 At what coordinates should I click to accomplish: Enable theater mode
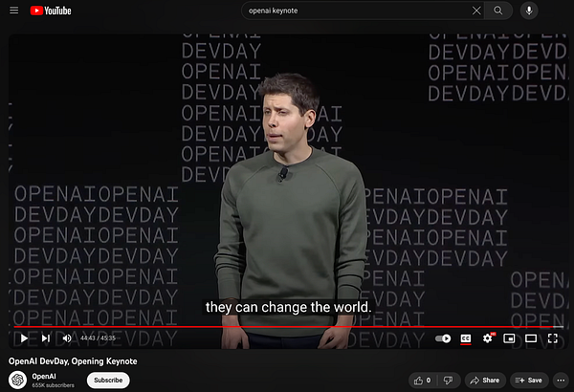531,338
